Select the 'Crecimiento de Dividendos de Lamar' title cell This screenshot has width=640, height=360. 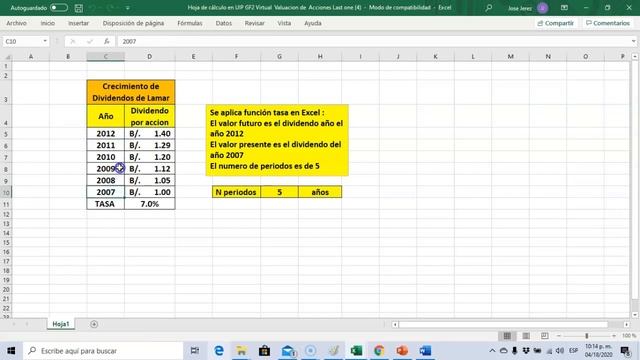click(x=131, y=92)
